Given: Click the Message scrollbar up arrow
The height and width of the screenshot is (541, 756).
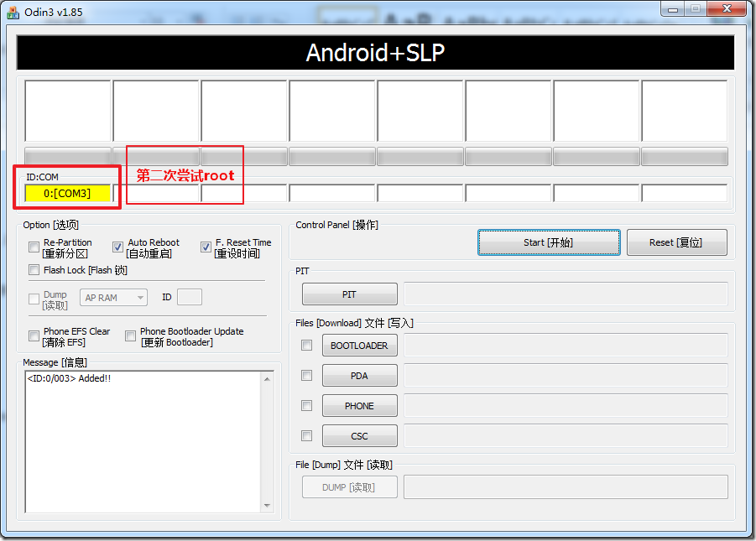Looking at the screenshot, I should click(x=267, y=379).
